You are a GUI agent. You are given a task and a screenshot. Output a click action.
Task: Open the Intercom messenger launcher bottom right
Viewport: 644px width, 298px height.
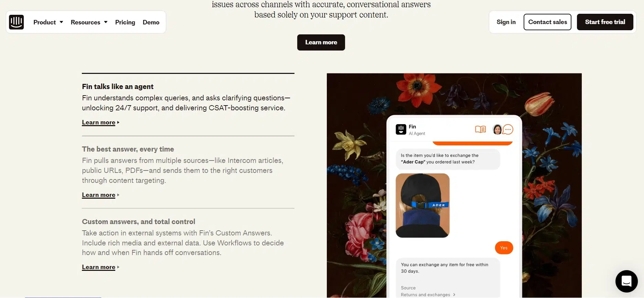click(x=626, y=281)
